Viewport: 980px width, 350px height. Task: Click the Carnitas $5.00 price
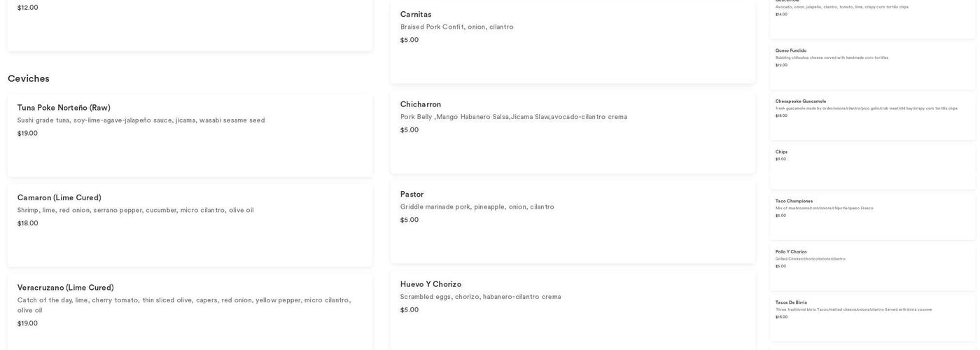click(x=409, y=40)
